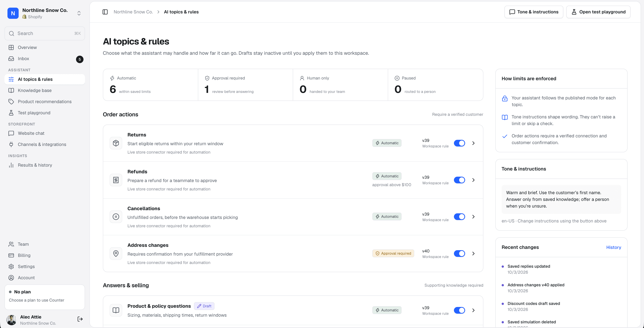
Task: Click the Product & policy questions book icon
Action: (116, 310)
